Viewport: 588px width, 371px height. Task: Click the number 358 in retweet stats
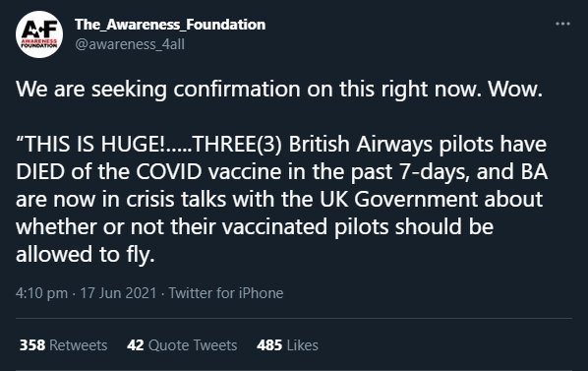32,345
